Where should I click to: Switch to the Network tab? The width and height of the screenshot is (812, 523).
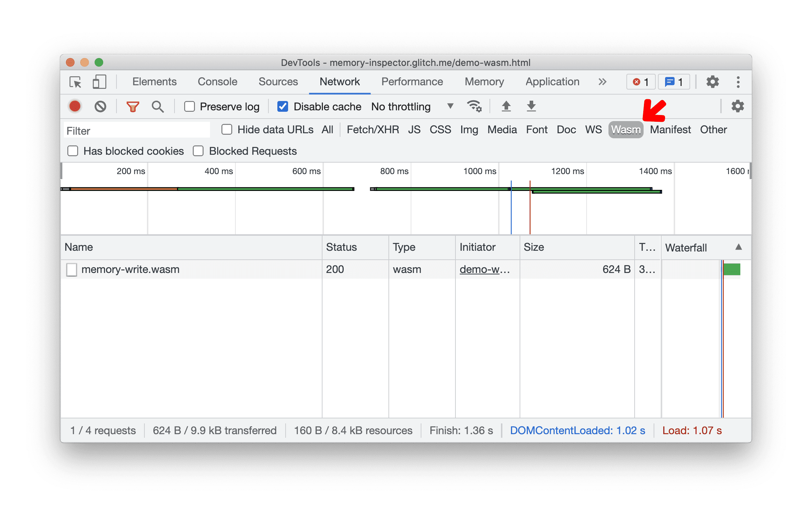pos(340,82)
